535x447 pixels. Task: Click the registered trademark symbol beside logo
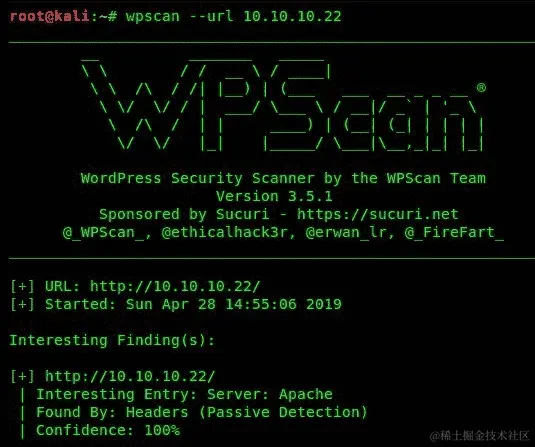click(481, 88)
